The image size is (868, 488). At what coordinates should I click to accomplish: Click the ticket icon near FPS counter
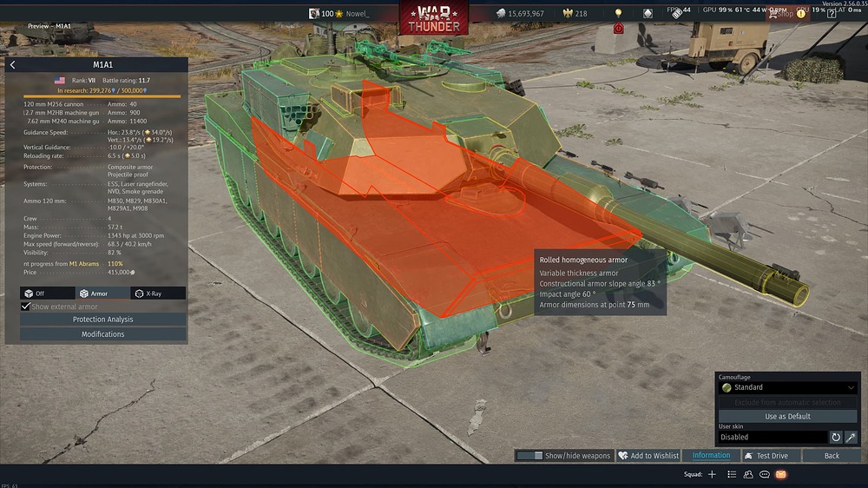676,13
